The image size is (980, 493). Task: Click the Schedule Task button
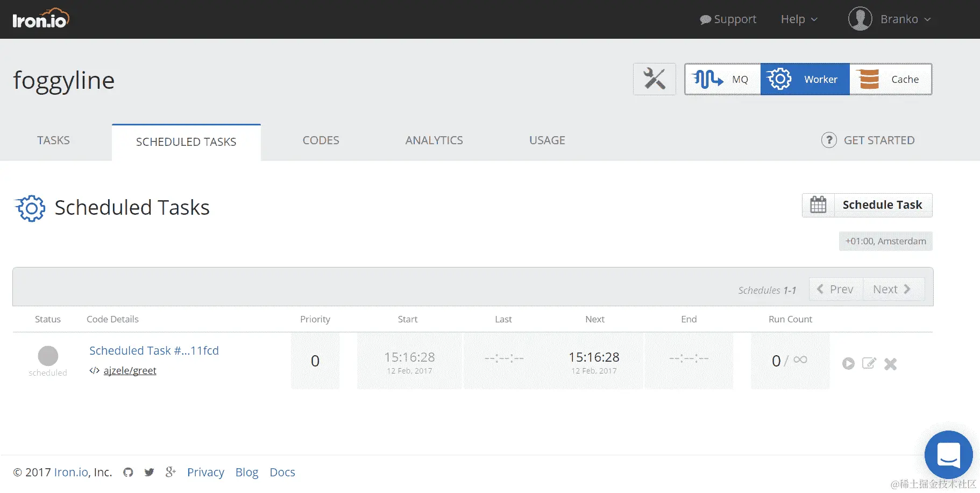[867, 205]
